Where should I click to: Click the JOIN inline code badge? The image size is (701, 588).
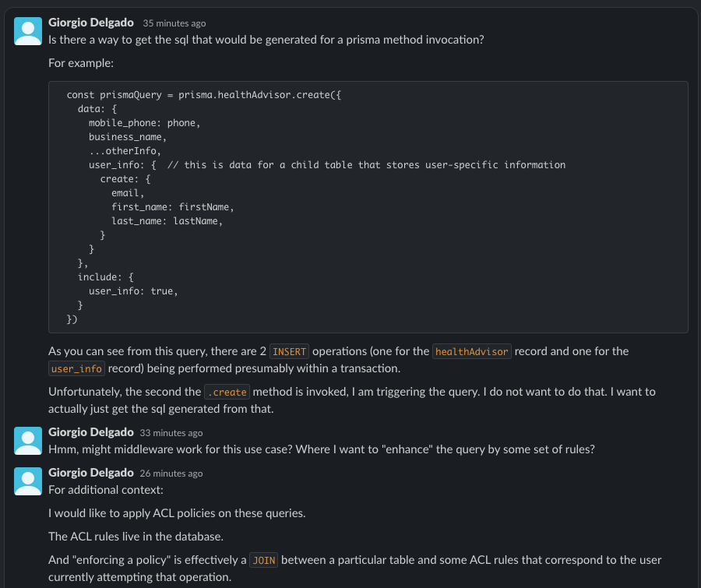[x=263, y=559]
